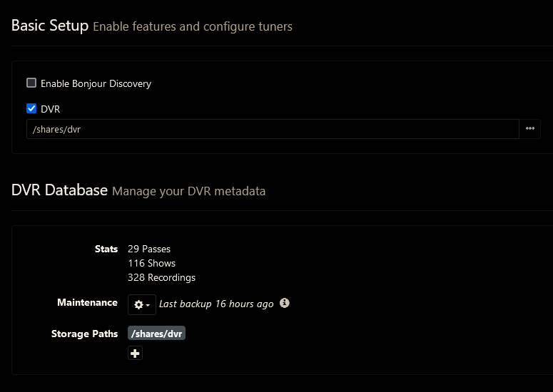Viewport: 553px width, 392px height.
Task: Click the '29 Passes' stat
Action: (x=149, y=249)
